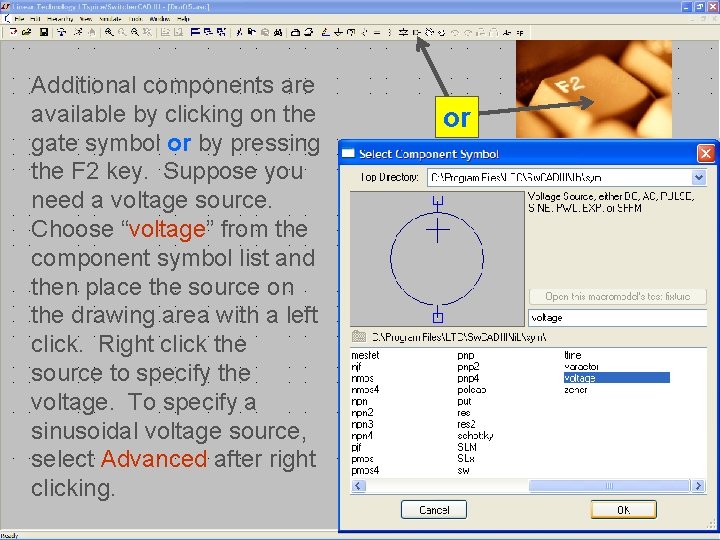The width and height of the screenshot is (720, 540).
Task: Open the Tools menu
Action: click(135, 19)
